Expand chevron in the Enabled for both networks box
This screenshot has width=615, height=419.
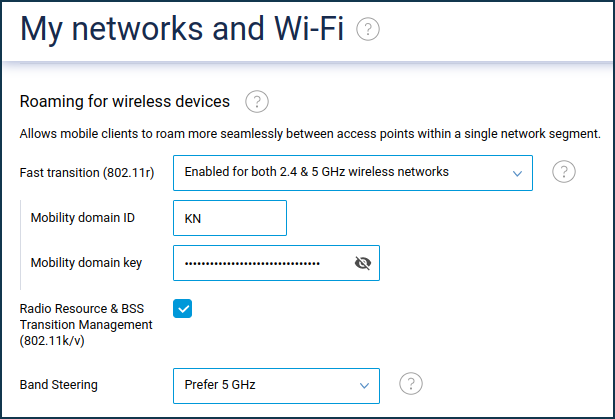click(x=517, y=173)
